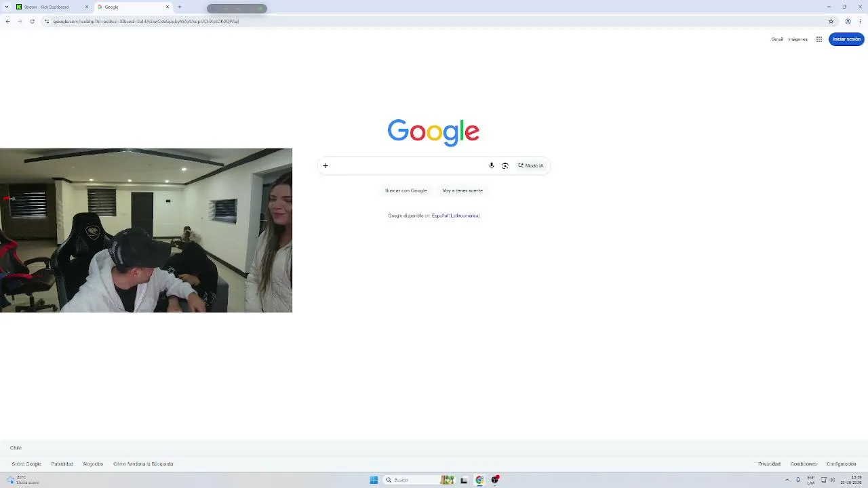
Task: Open Privacidad footer link
Action: coord(769,464)
